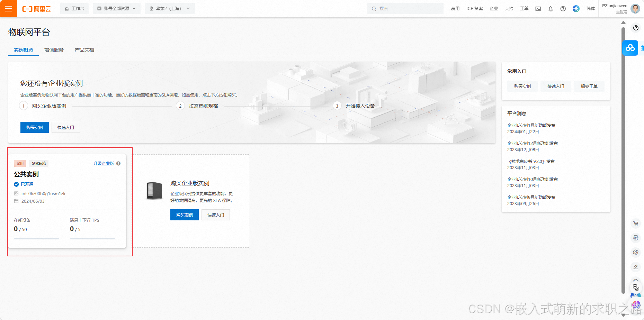Click the step 3 开始接入设备 label
Screen dimensions: 644x320
coord(360,106)
